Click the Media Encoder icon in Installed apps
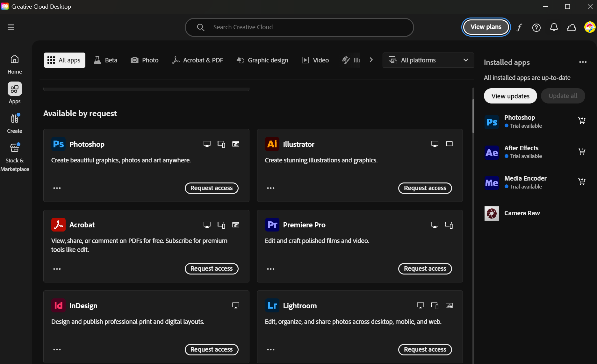Viewport: 597px width, 364px height. click(492, 183)
